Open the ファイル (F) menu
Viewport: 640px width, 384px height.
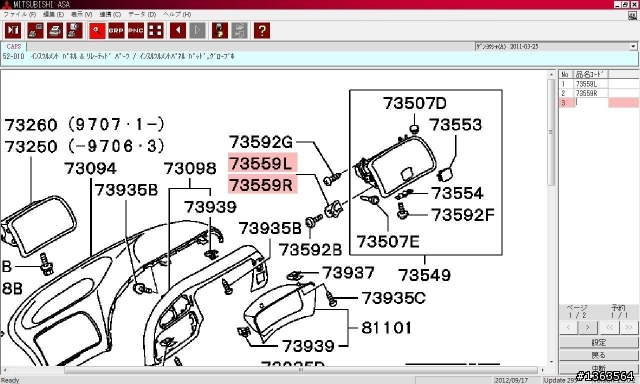coord(19,14)
